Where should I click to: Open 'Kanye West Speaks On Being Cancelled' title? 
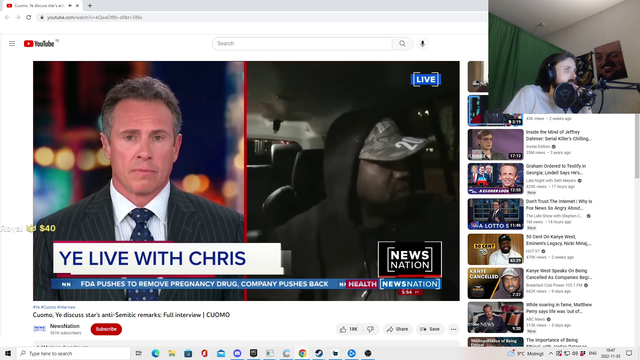(x=559, y=274)
